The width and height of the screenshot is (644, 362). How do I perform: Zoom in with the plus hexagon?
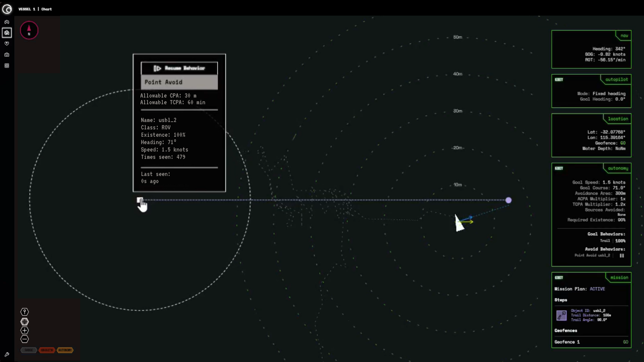click(24, 330)
